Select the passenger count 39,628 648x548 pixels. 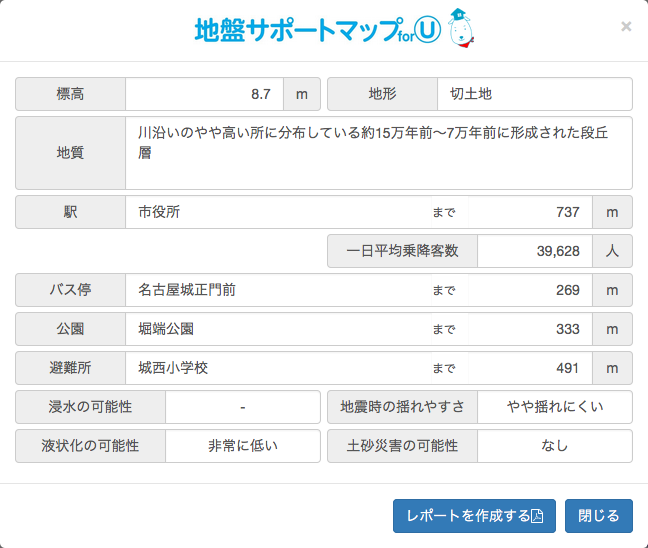(558, 251)
